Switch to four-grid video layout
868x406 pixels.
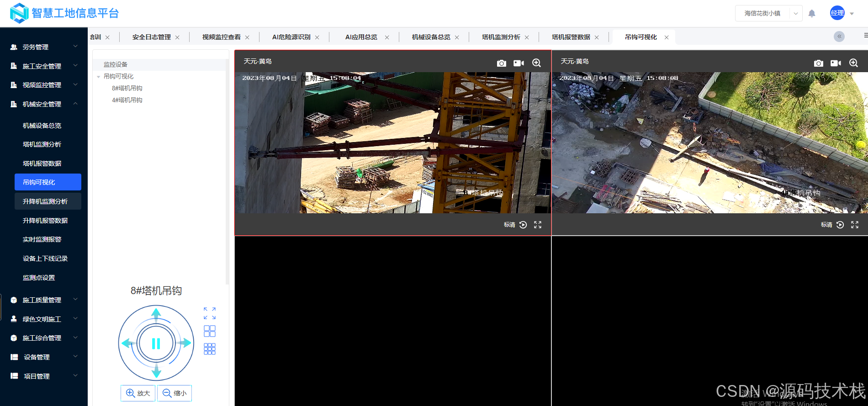click(x=210, y=331)
